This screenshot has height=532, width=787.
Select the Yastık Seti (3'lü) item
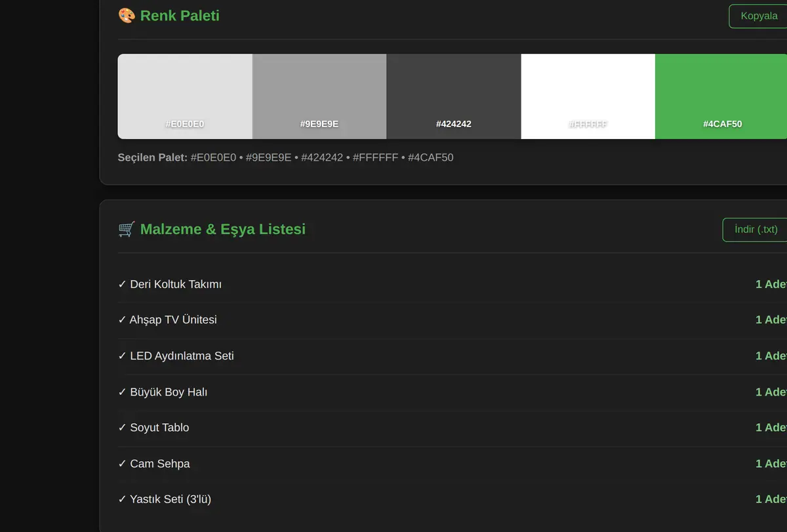coord(165,499)
